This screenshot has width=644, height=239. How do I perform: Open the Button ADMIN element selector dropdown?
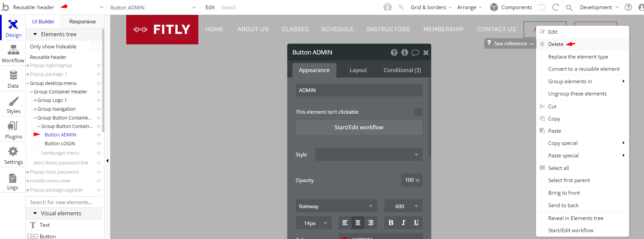click(153, 7)
